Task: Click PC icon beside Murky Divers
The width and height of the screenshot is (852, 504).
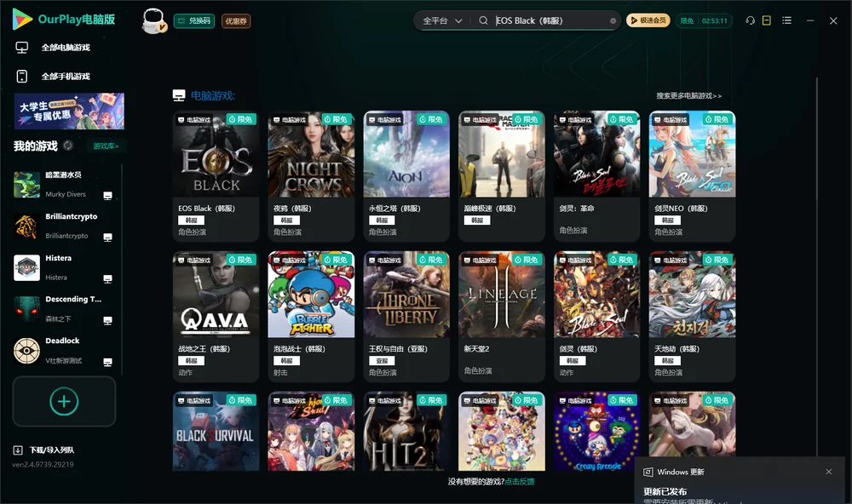Action: click(107, 196)
